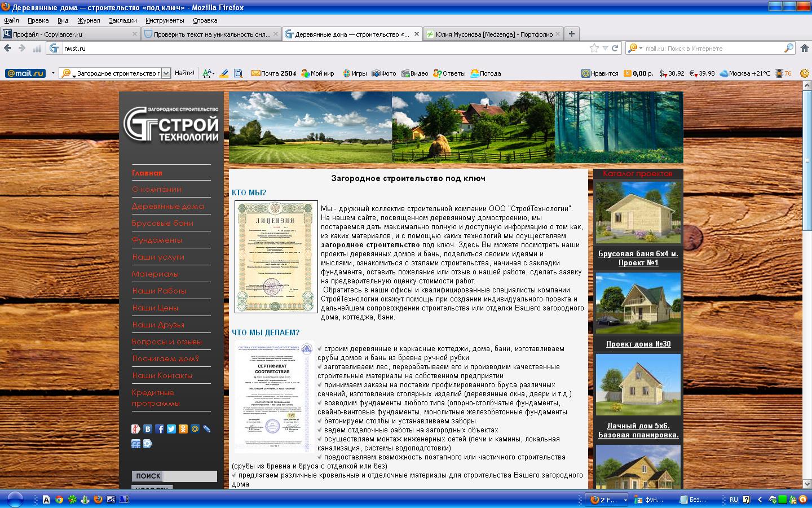Click the search magnifier in the search bar
The image size is (812, 508).
(789, 49)
